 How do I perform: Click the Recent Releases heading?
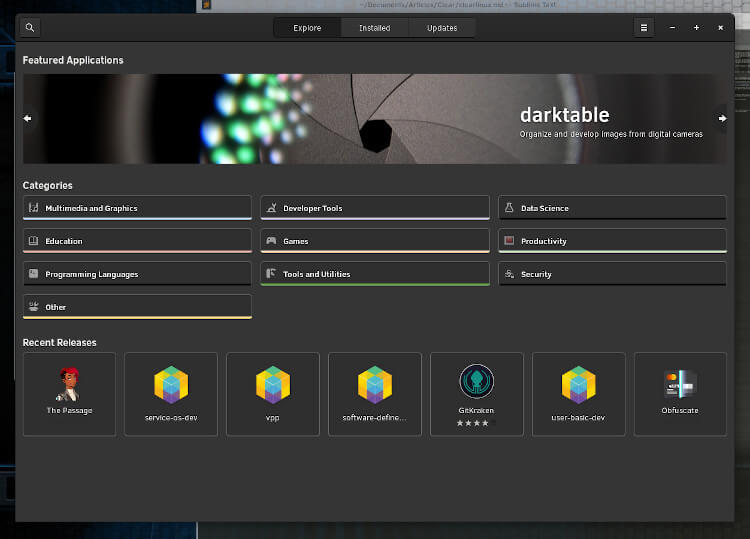tap(60, 342)
